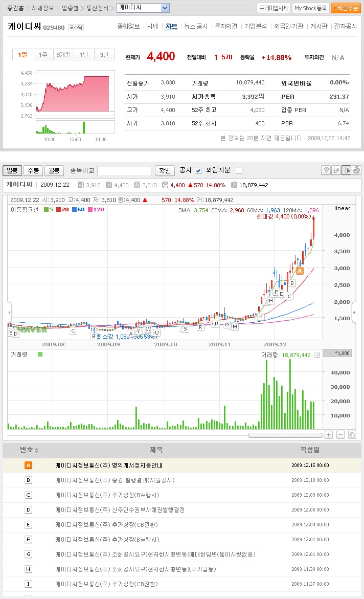364x599 pixels.
Task: Select the 주봉 weekly candle tab
Action: pos(33,170)
